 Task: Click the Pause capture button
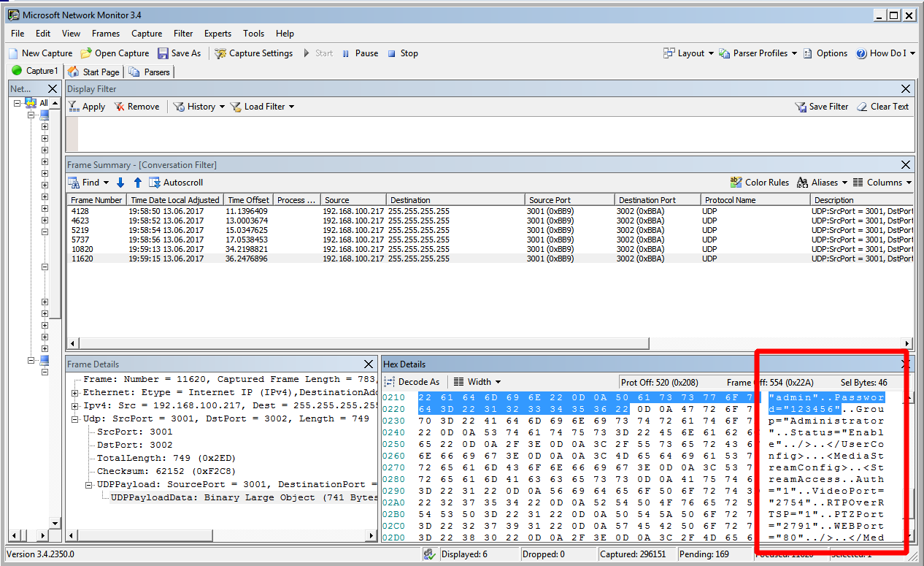359,53
